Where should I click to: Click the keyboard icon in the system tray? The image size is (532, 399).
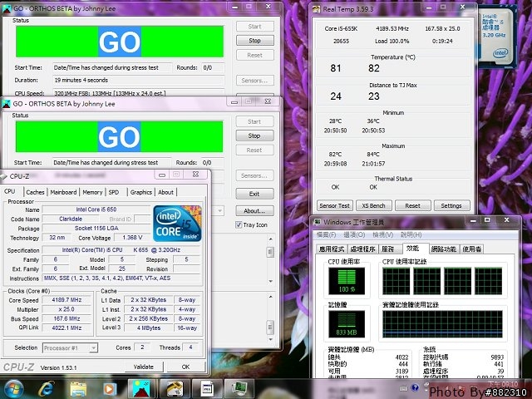tap(403, 388)
